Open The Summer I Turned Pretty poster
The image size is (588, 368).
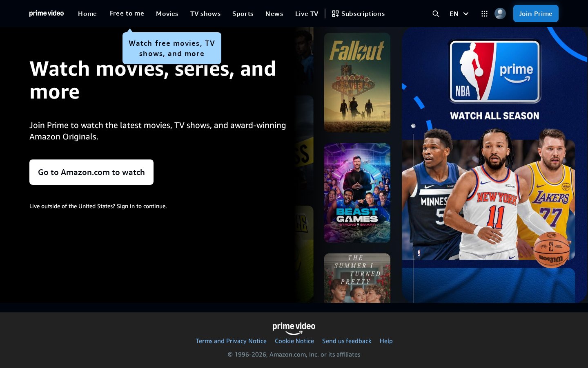[357, 278]
